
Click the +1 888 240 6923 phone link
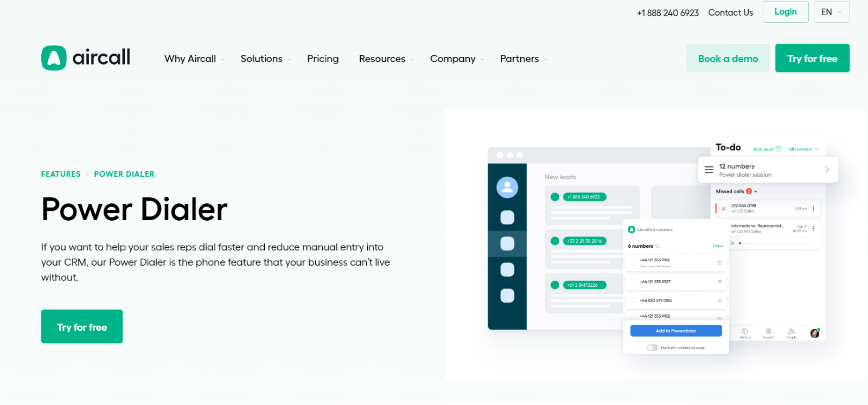pyautogui.click(x=668, y=12)
